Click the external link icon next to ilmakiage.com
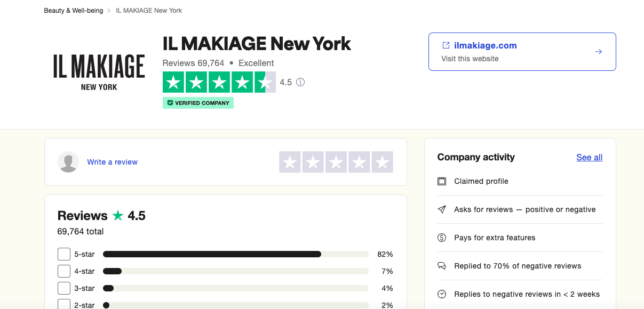This screenshot has width=644, height=309. 446,45
